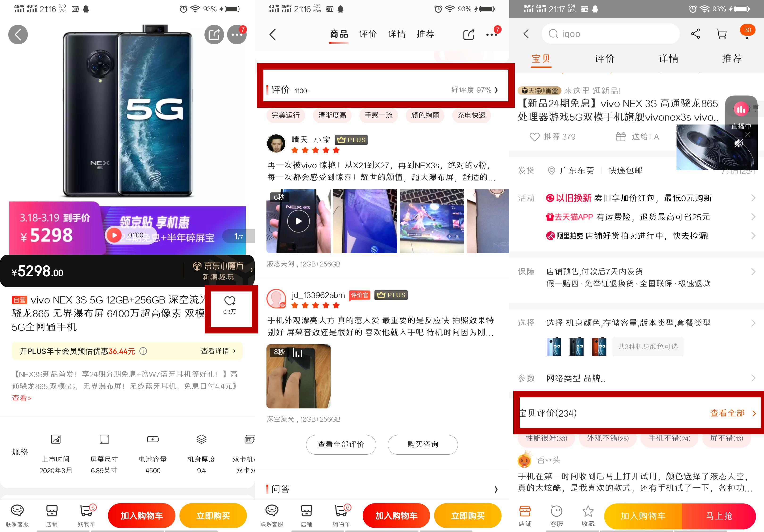Tap the iqoo search field
Viewport: 764px width, 532px height.
tap(610, 33)
